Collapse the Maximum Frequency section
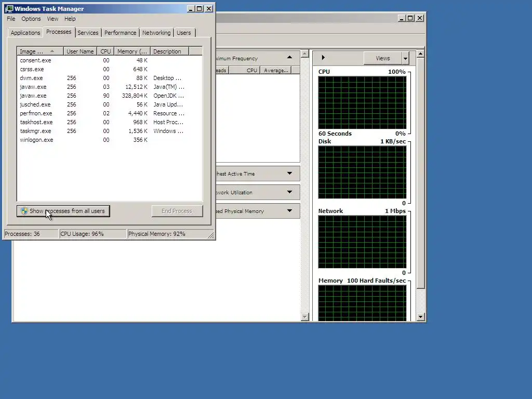This screenshot has width=532, height=399. (289, 58)
